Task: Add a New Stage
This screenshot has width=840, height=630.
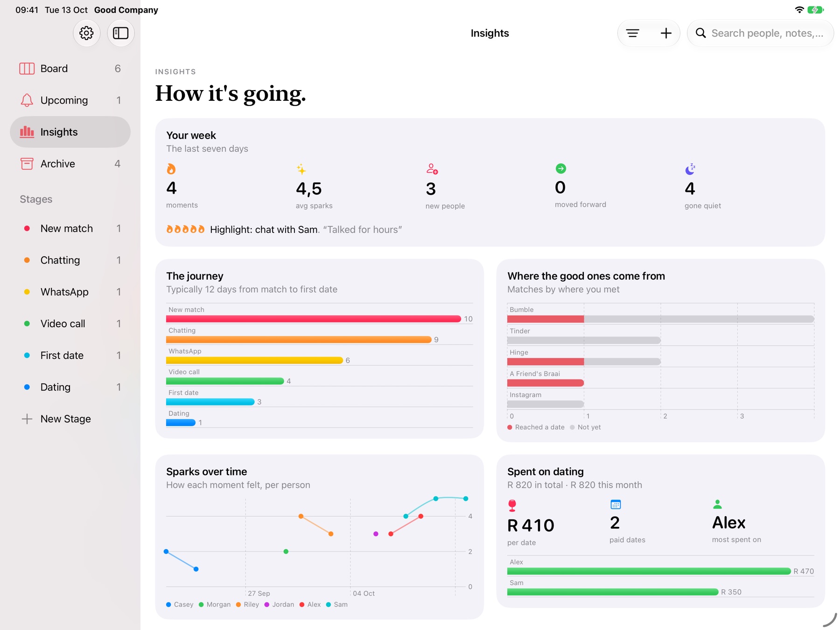Action: pos(70,419)
